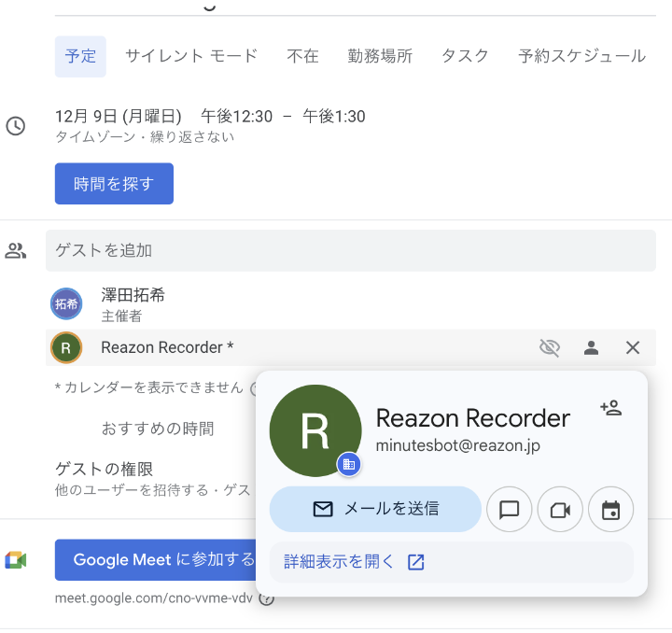672x633 pixels.
Task: Open 予約スケジュール tab
Action: pos(582,56)
